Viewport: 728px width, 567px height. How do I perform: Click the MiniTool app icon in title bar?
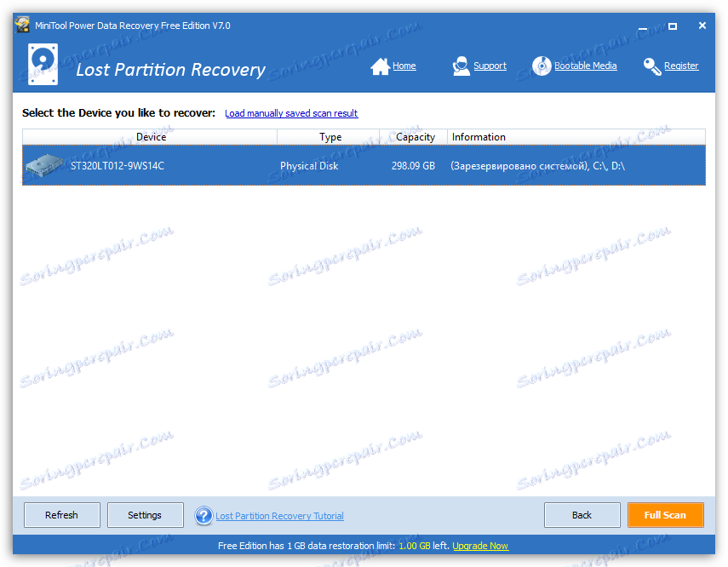pyautogui.click(x=22, y=25)
